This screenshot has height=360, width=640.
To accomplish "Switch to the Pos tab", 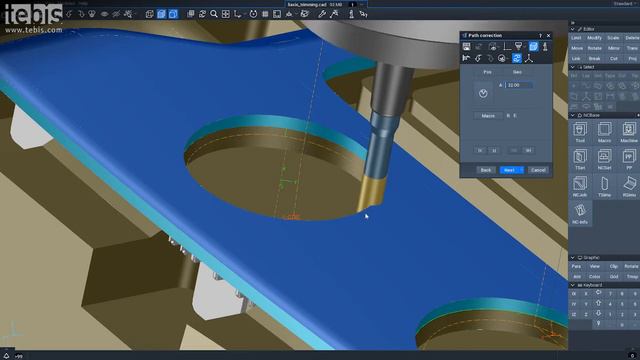I will pos(487,72).
